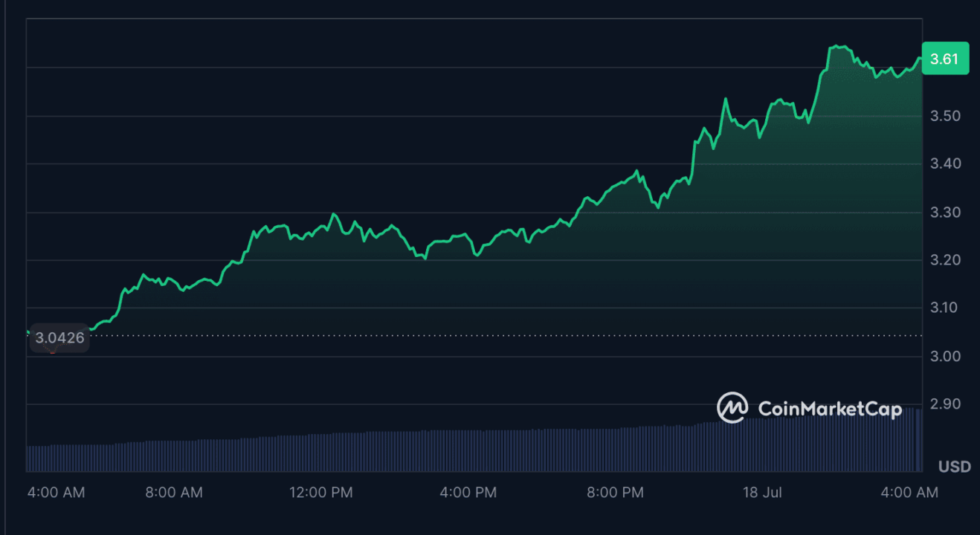980x535 pixels.
Task: Click the USD currency label
Action: [954, 467]
